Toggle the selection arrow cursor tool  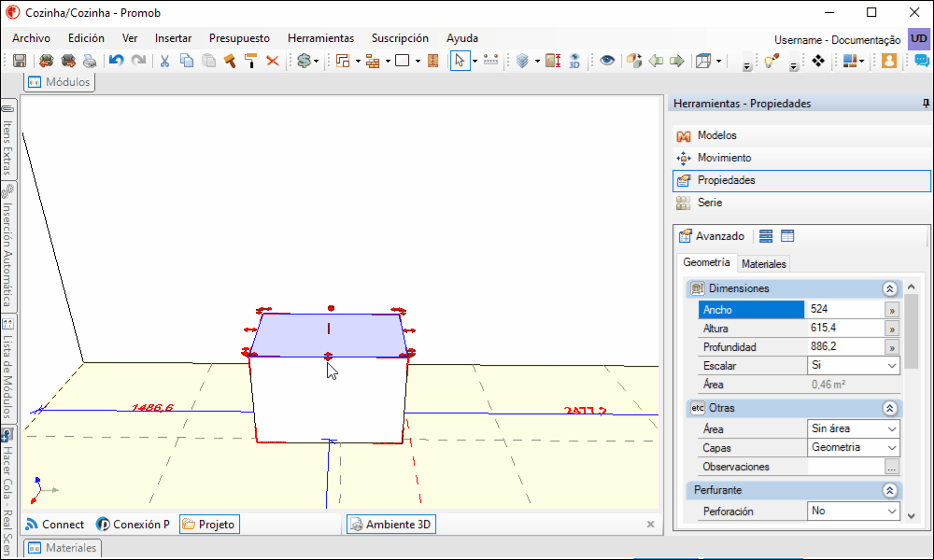(x=460, y=61)
